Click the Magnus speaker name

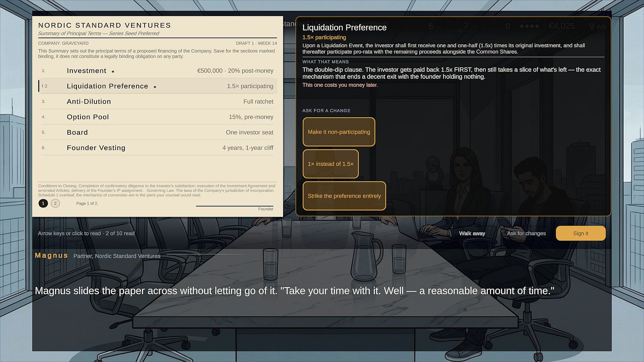click(51, 255)
